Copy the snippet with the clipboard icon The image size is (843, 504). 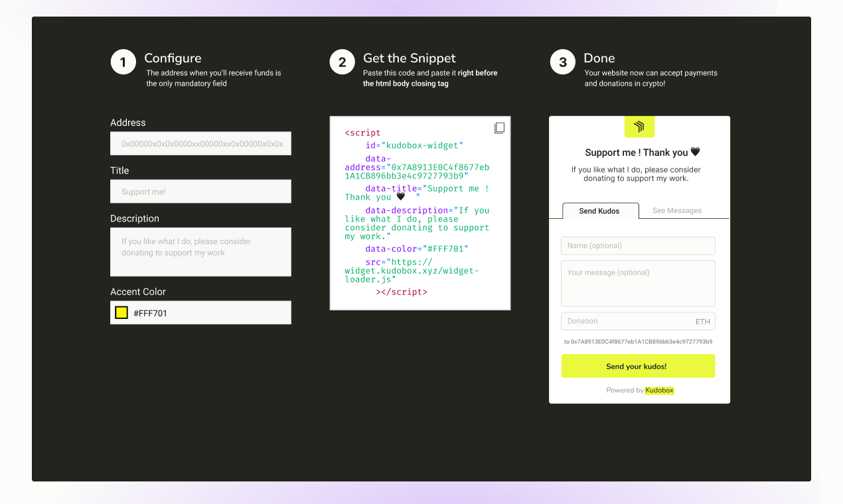coord(499,128)
